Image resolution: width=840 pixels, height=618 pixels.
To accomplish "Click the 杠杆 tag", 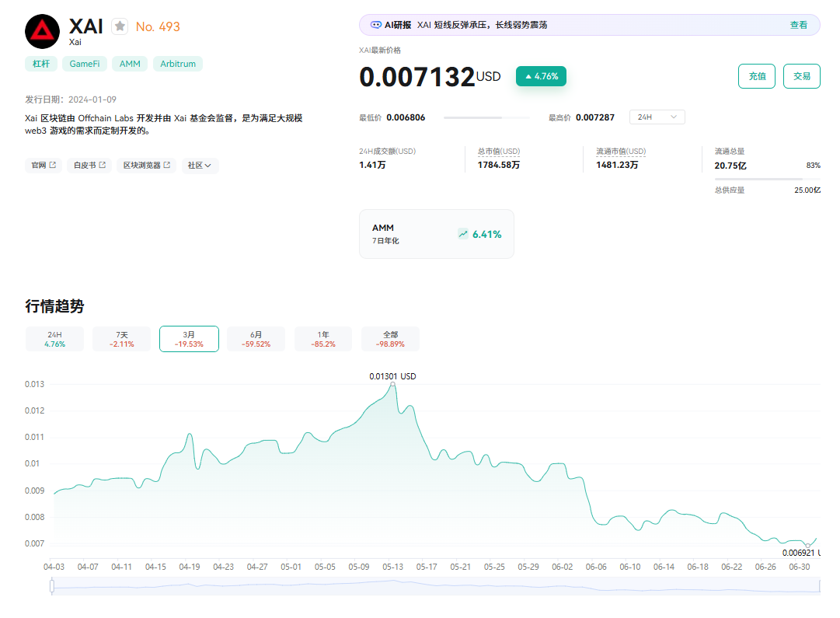I will point(40,64).
